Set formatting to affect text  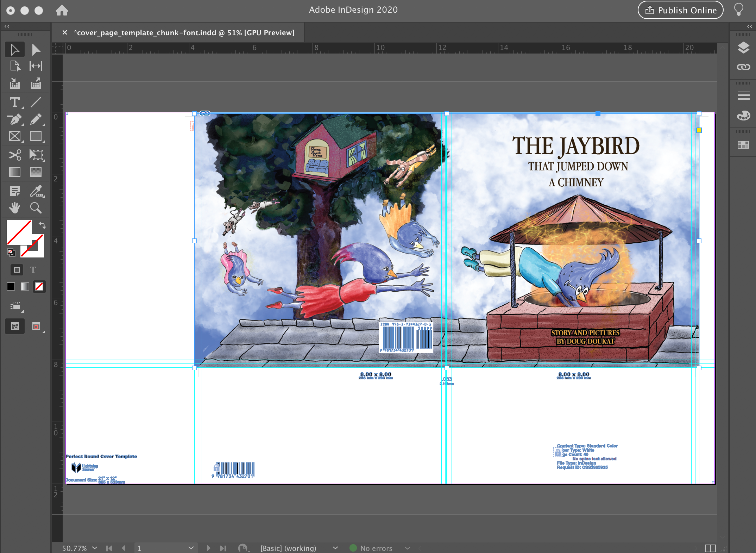click(33, 270)
